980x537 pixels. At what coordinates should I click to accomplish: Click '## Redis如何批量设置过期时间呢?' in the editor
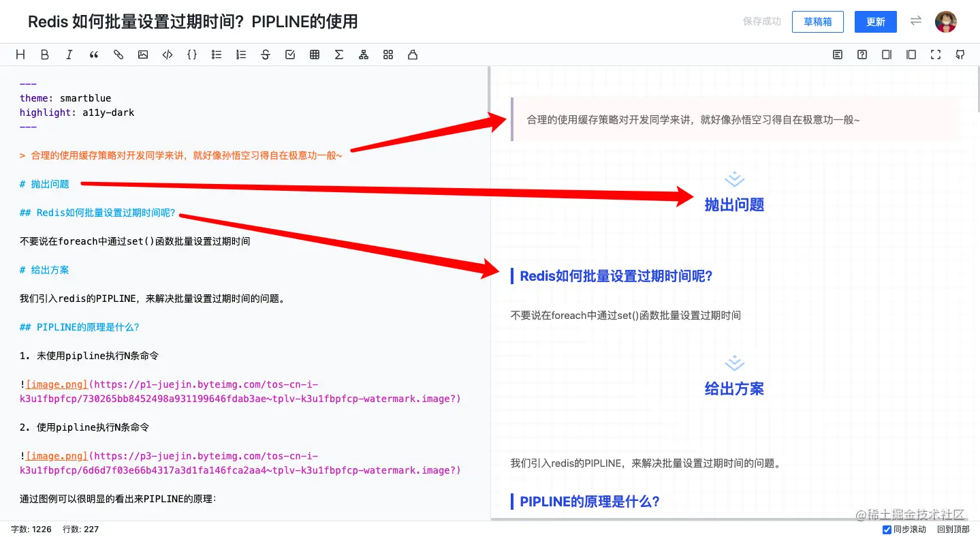(97, 213)
